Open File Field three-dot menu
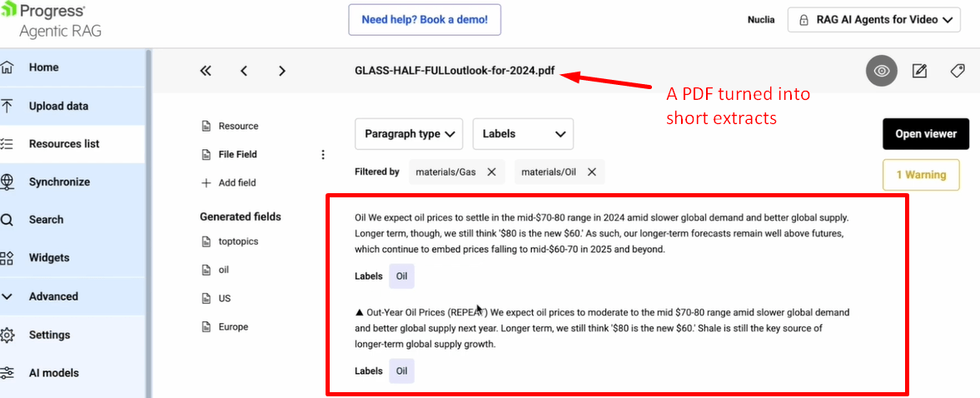Viewport: 980px width, 398px height. (323, 154)
